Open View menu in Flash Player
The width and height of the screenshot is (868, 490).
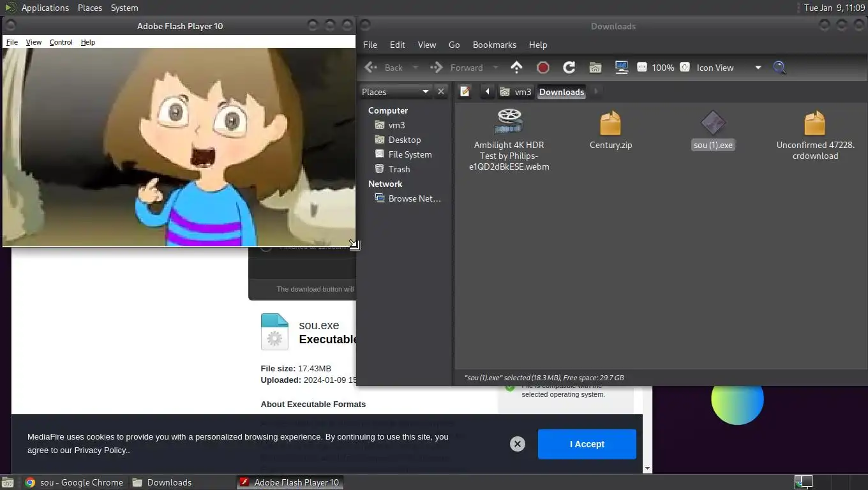click(33, 42)
